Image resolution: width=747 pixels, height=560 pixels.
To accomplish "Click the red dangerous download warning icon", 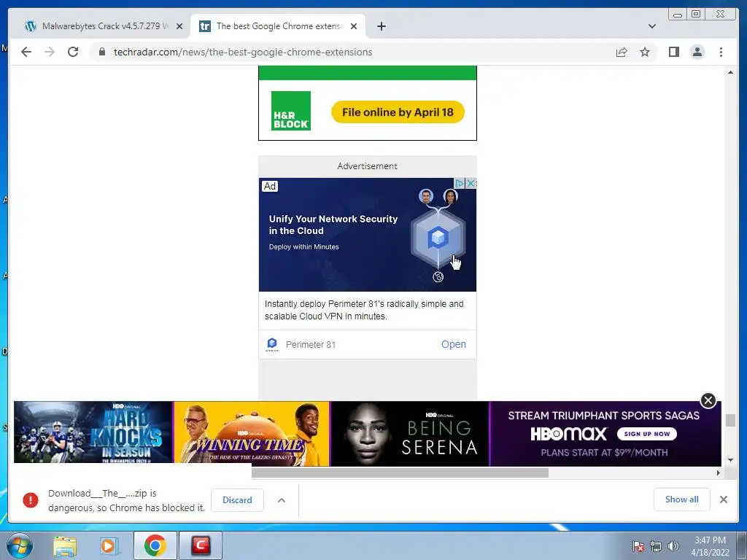I will [x=31, y=500].
